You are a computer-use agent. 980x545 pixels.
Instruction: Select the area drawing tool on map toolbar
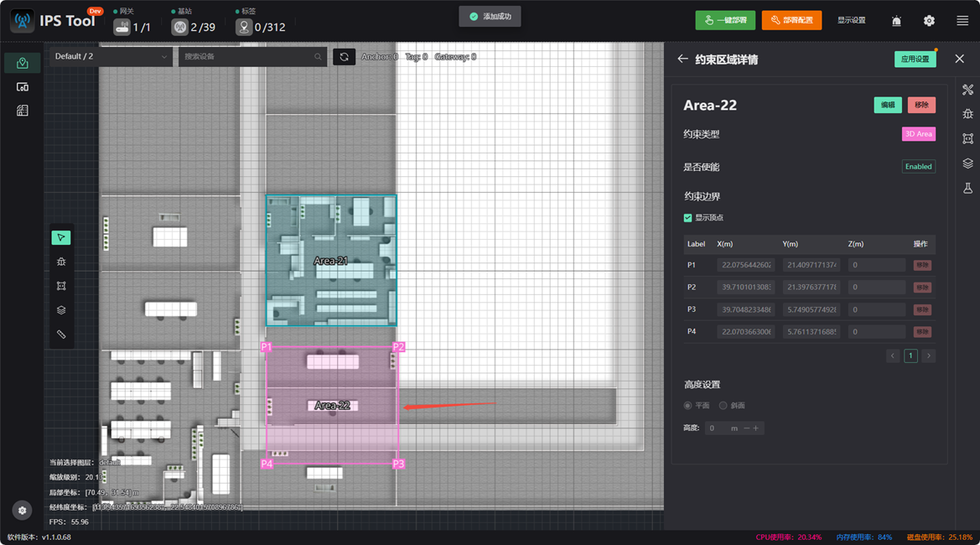point(61,286)
